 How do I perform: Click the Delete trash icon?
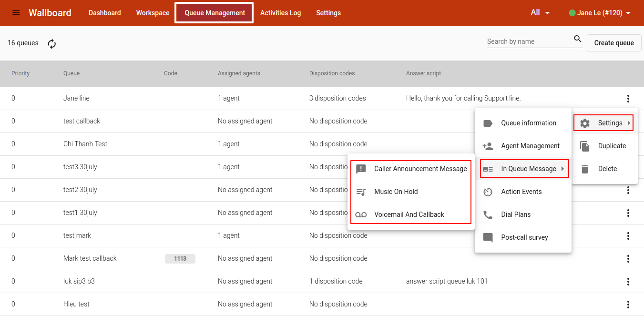[584, 168]
